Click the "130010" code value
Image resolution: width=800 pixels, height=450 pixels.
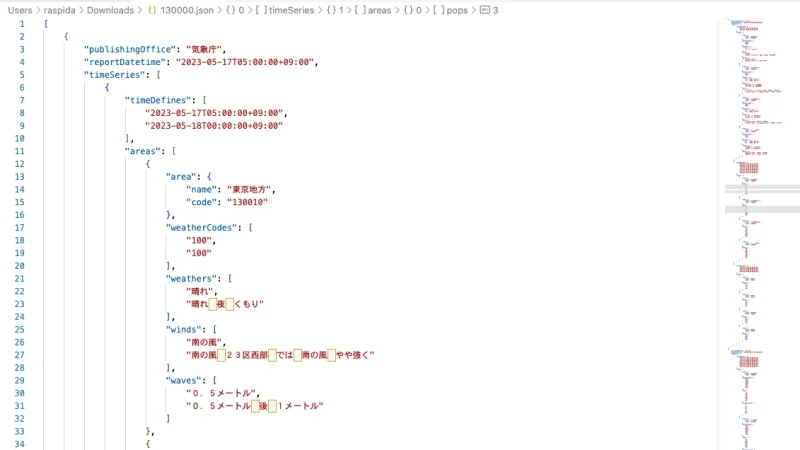pyautogui.click(x=247, y=203)
